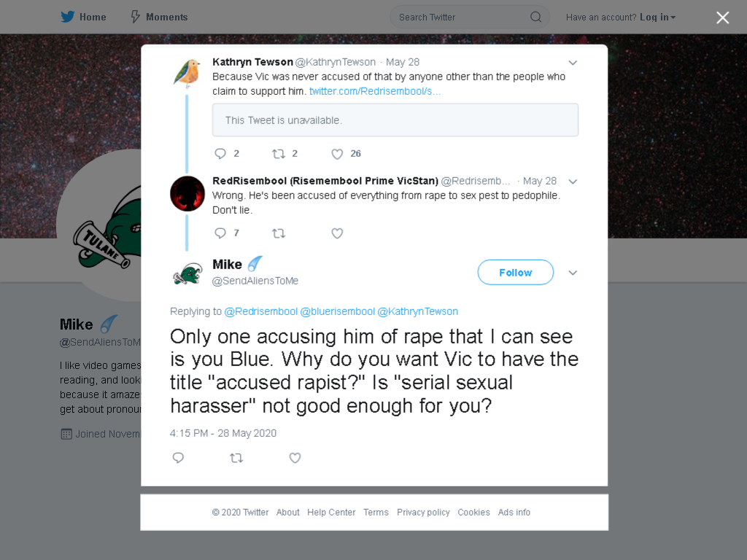Like Mike's main tweet

pyautogui.click(x=295, y=458)
